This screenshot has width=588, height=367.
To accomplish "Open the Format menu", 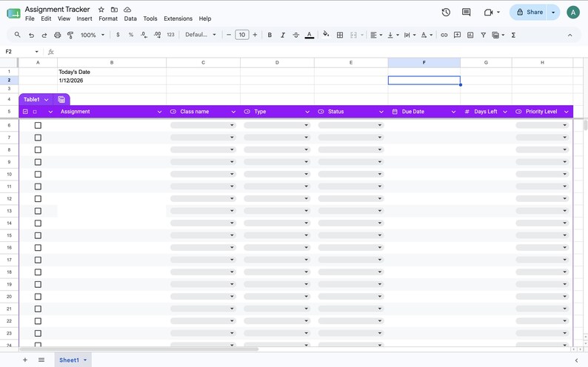I will click(108, 18).
